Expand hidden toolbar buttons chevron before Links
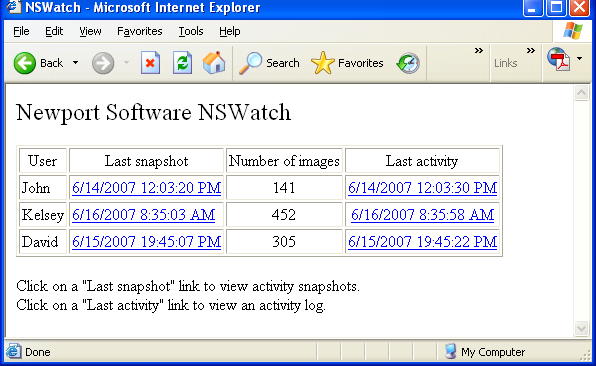Screen dimensions: 596x366 point(479,51)
